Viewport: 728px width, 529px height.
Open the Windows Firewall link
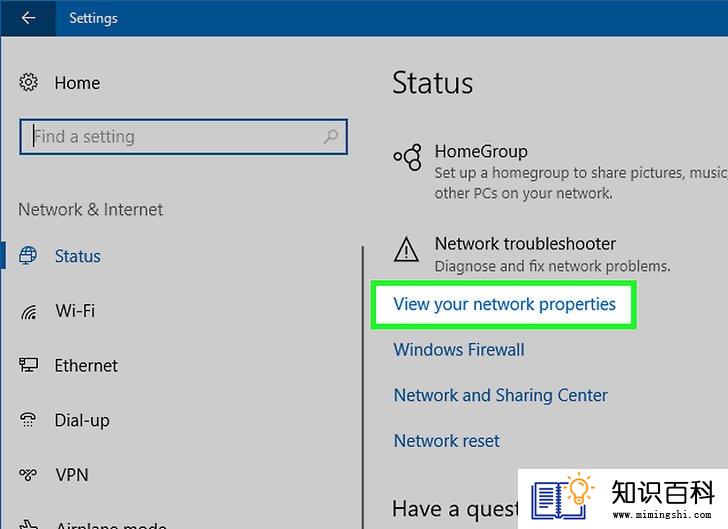point(459,350)
